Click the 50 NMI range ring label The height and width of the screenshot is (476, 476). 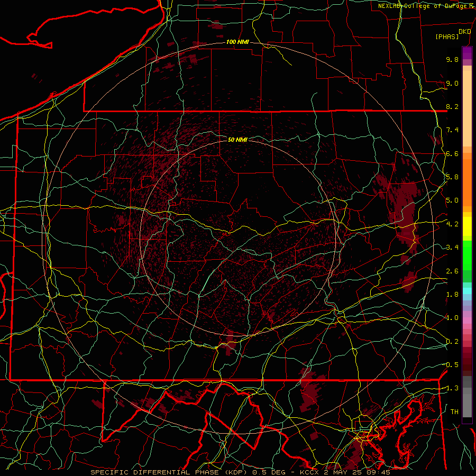tap(237, 140)
